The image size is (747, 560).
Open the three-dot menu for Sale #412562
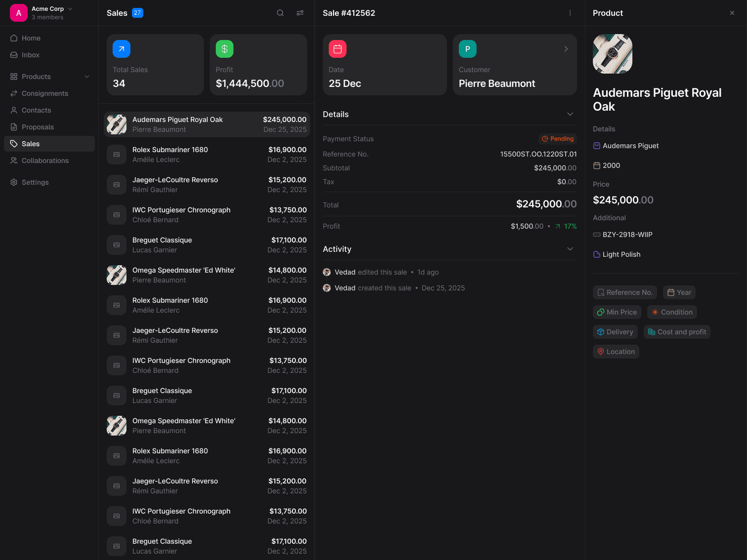(570, 13)
